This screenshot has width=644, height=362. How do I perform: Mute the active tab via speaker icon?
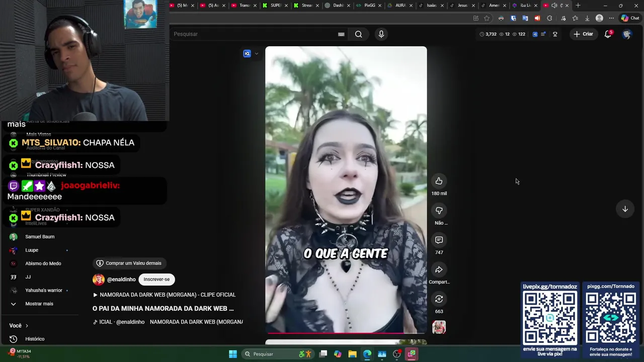tap(554, 6)
